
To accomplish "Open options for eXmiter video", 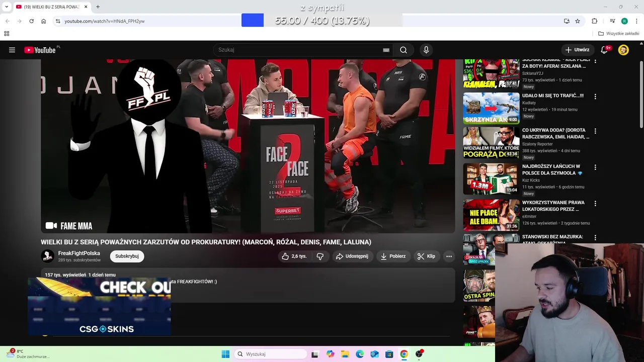I will (595, 203).
